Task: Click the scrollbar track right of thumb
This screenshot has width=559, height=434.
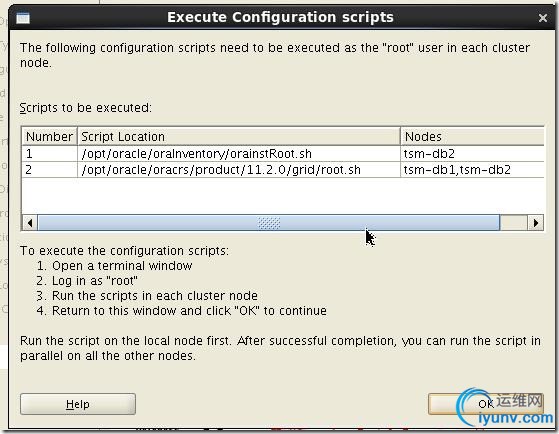Action: [x=514, y=223]
